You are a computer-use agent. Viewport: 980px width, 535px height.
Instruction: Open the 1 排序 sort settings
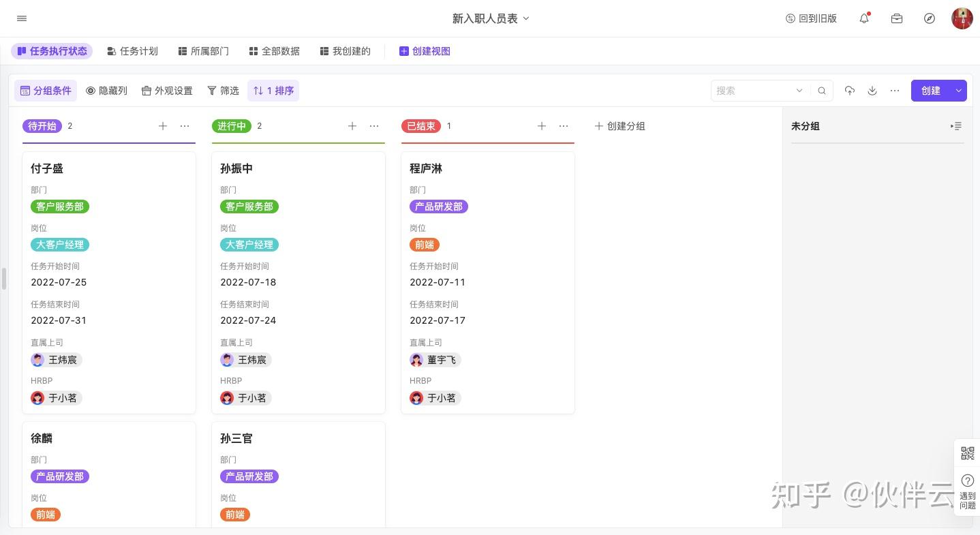(273, 91)
